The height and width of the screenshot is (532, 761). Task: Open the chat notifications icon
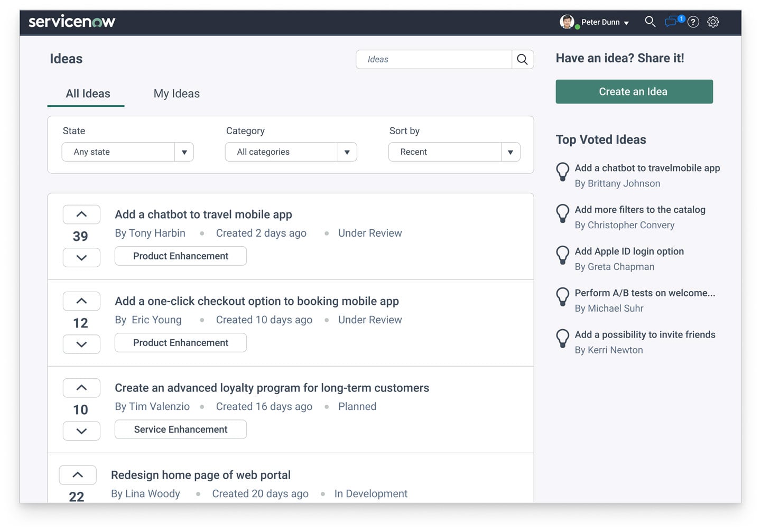pos(671,22)
